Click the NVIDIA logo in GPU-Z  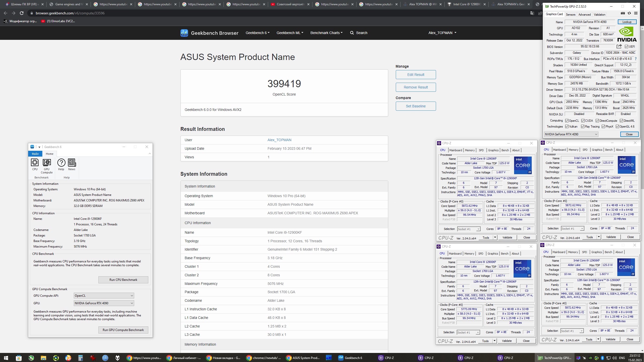click(x=627, y=34)
